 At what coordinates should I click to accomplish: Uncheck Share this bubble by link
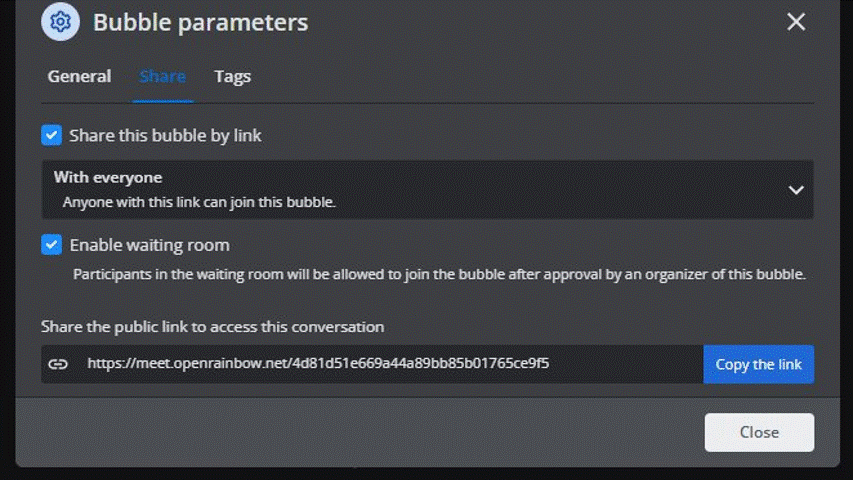[52, 135]
